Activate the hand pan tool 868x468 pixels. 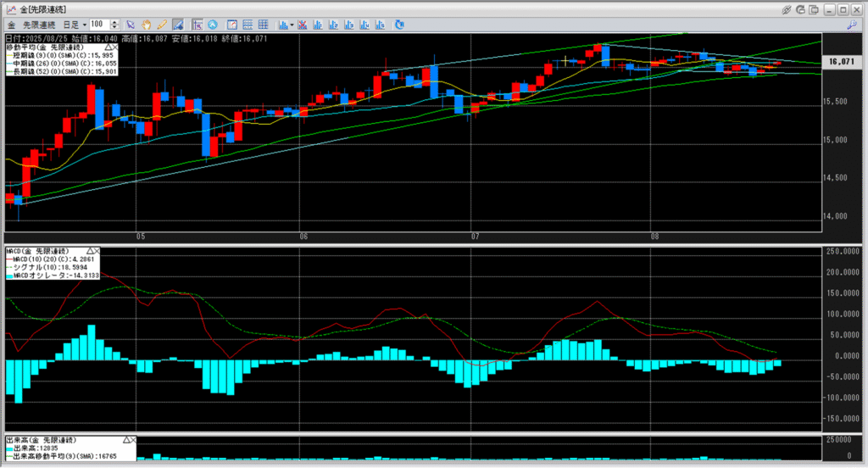point(146,25)
